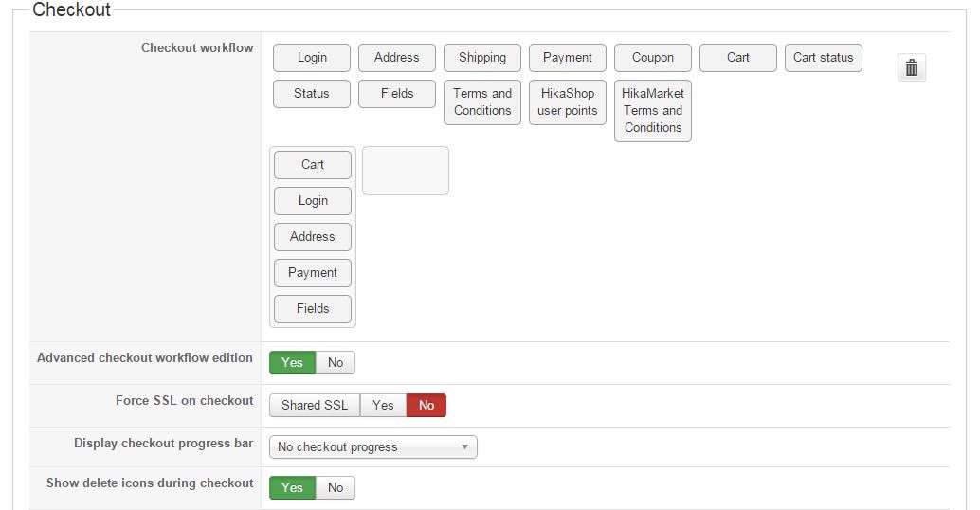The image size is (980, 510).
Task: Set Show delete icons to No
Action: click(x=336, y=487)
